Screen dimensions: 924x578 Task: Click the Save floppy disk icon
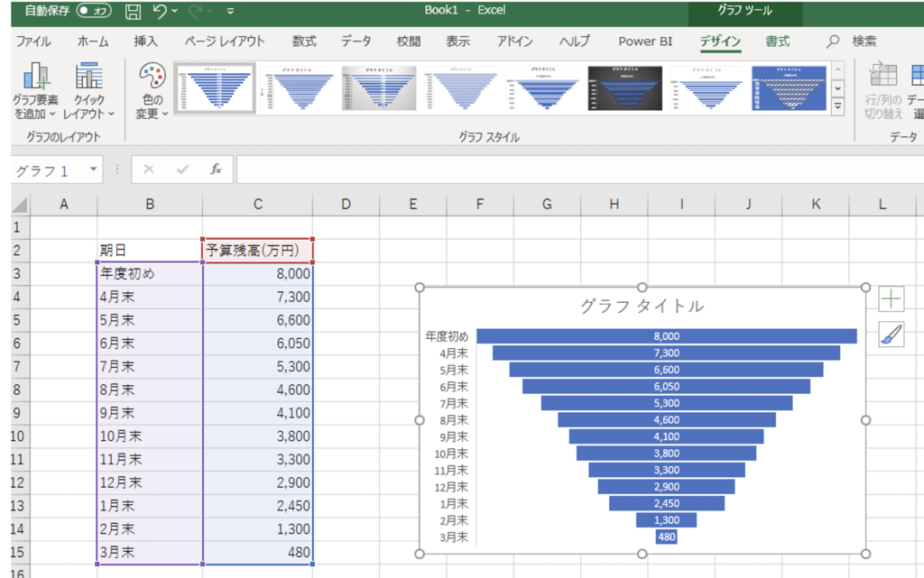[x=134, y=11]
